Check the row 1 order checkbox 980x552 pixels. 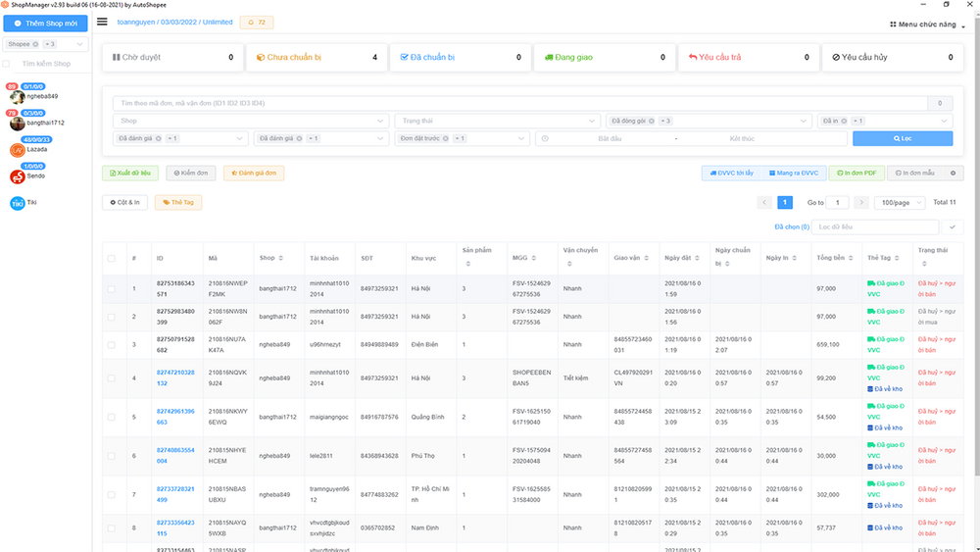point(111,289)
